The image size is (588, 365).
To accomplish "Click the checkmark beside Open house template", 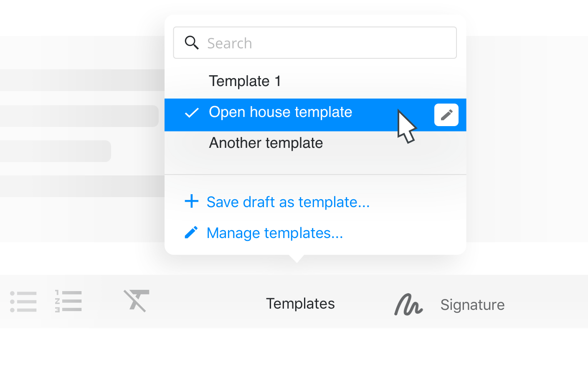I will pyautogui.click(x=192, y=113).
